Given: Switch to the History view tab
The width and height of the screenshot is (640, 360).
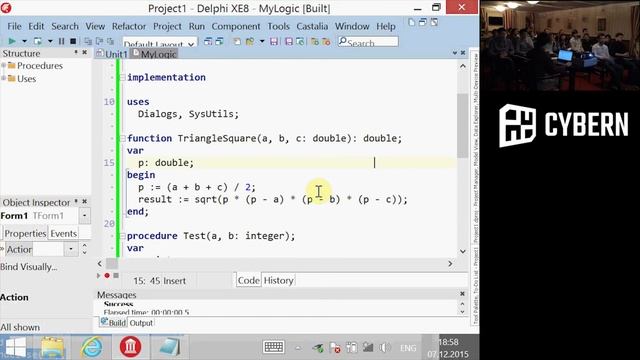Looking at the screenshot, I should 278,280.
